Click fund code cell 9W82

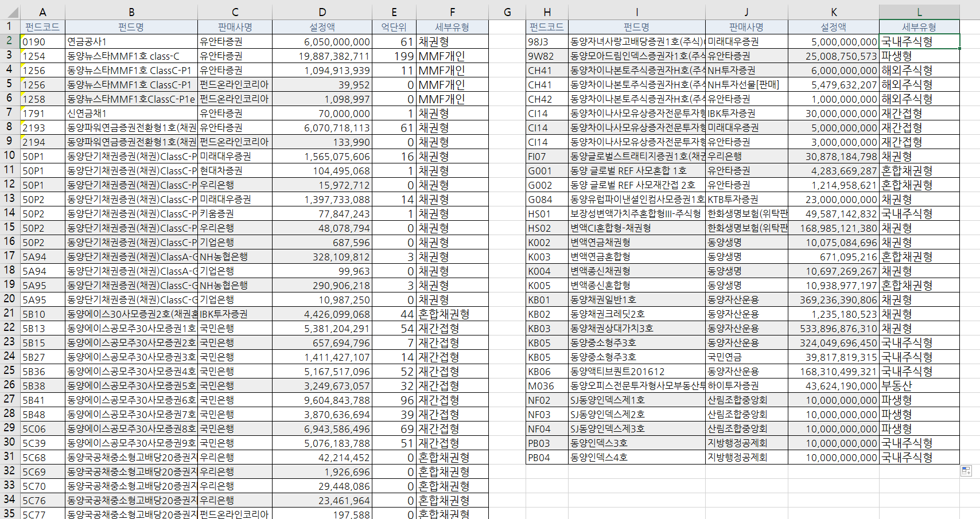click(547, 56)
